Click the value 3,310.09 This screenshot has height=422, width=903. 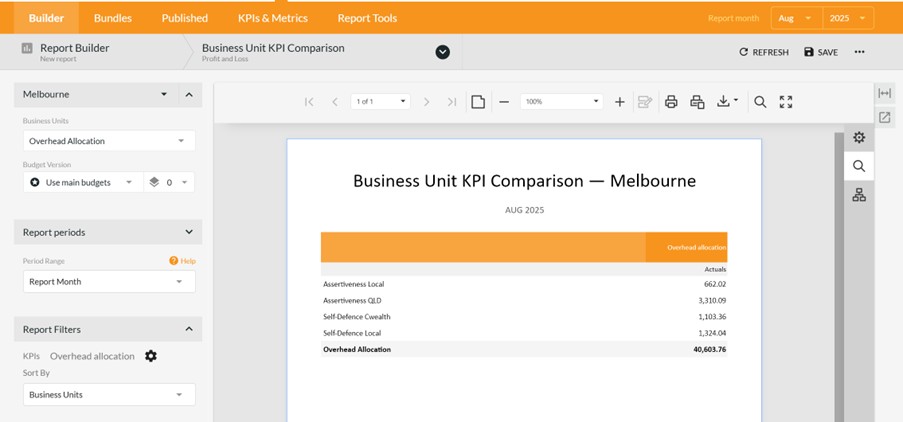(x=712, y=301)
